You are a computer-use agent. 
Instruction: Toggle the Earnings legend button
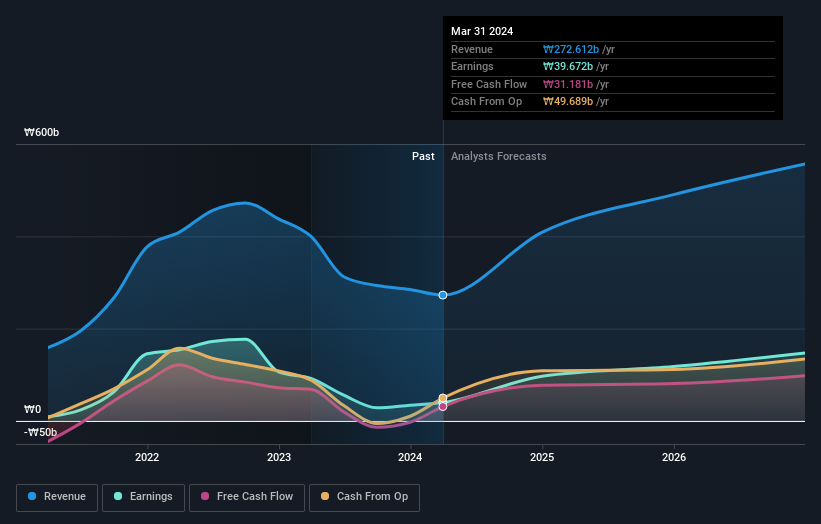pos(143,497)
